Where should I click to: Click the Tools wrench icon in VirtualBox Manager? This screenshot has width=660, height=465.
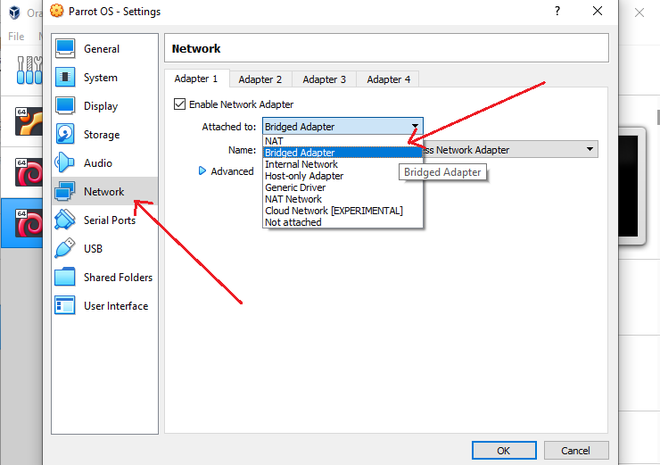click(x=29, y=70)
